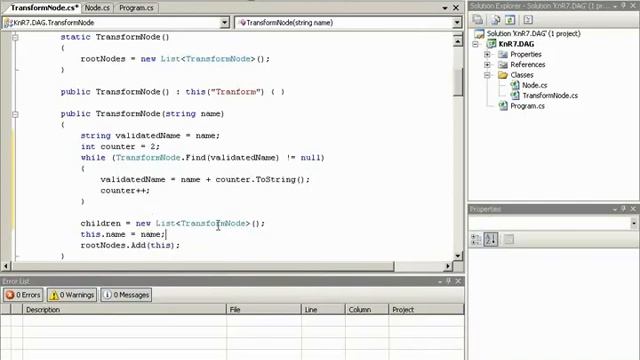Click the References folder icon in tree
640x360 pixels.
click(503, 64)
